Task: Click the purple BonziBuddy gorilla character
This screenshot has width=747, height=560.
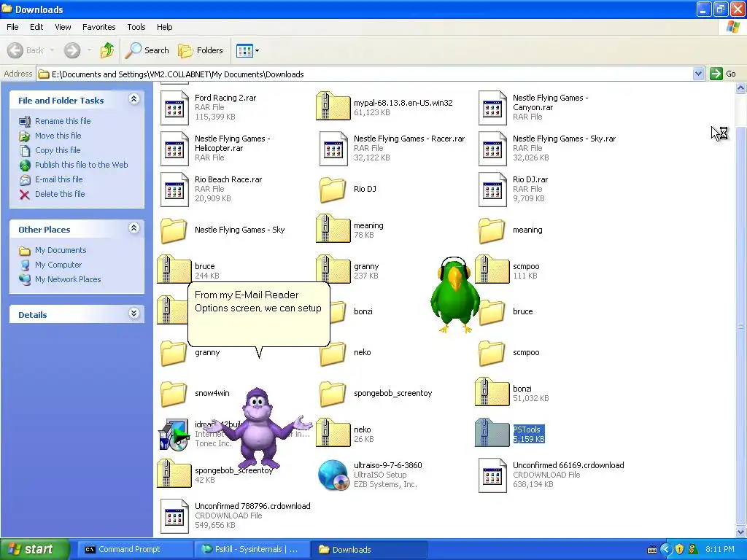Action: click(259, 429)
